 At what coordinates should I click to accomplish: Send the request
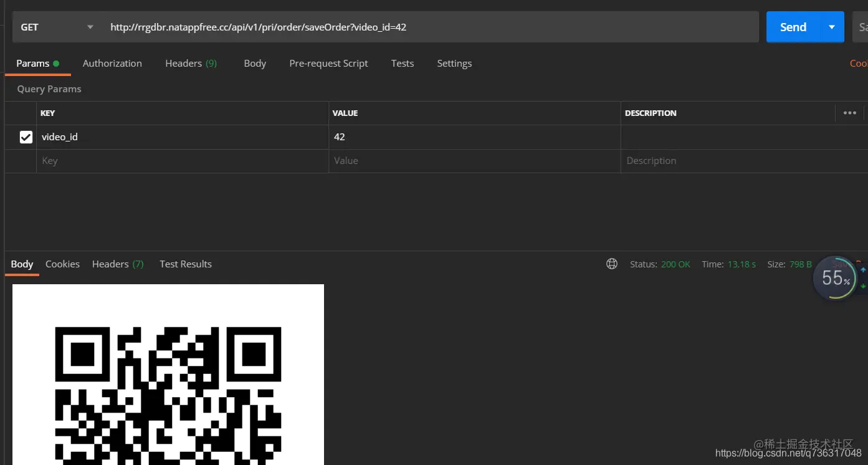[x=793, y=27]
